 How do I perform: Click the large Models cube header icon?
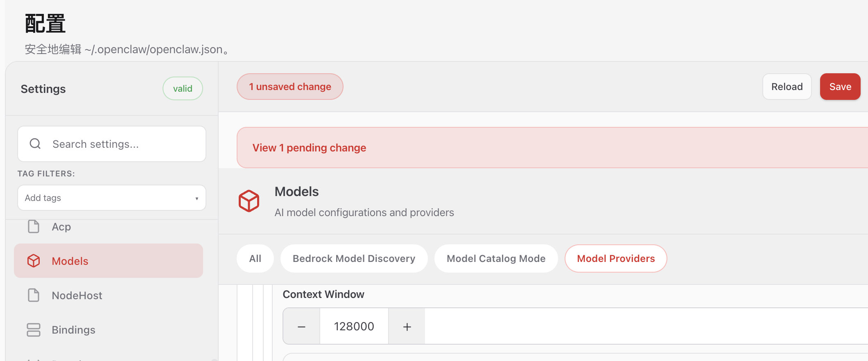click(249, 201)
